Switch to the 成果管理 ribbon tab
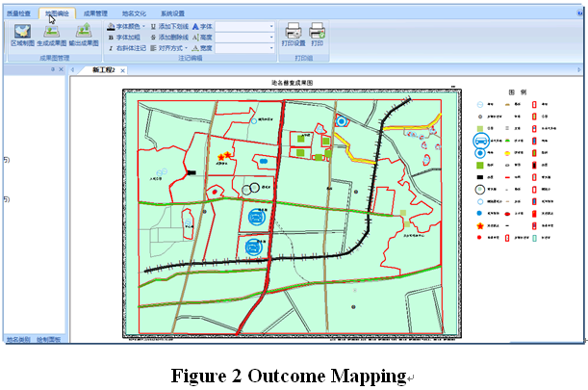Image resolution: width=588 pixels, height=390 pixels. [95, 13]
